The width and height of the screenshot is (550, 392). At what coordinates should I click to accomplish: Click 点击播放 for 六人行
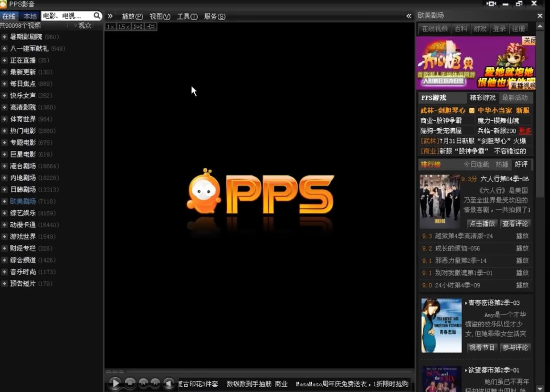pyautogui.click(x=482, y=224)
